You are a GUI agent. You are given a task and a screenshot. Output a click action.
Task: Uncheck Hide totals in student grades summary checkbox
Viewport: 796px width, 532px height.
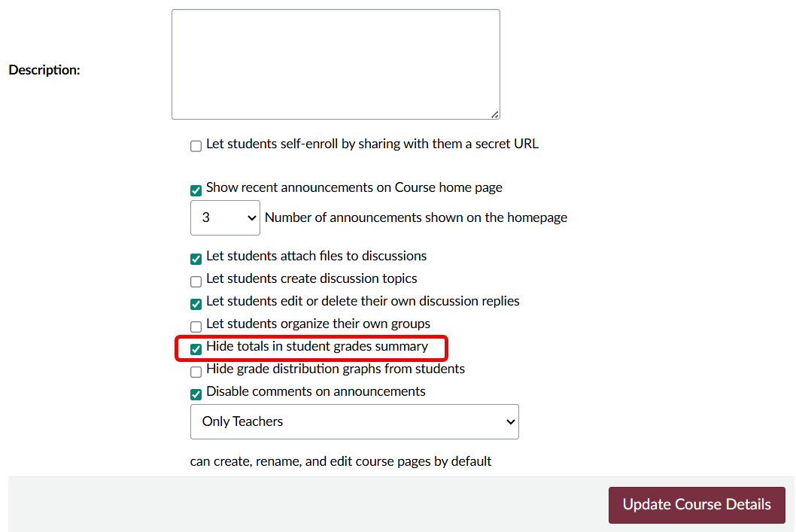click(196, 349)
